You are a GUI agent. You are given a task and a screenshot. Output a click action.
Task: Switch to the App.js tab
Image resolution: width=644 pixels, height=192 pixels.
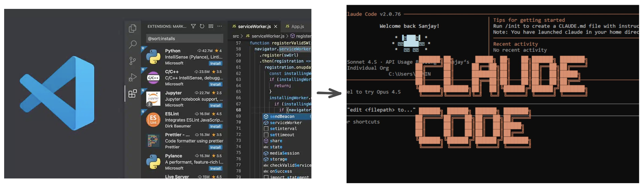click(297, 26)
